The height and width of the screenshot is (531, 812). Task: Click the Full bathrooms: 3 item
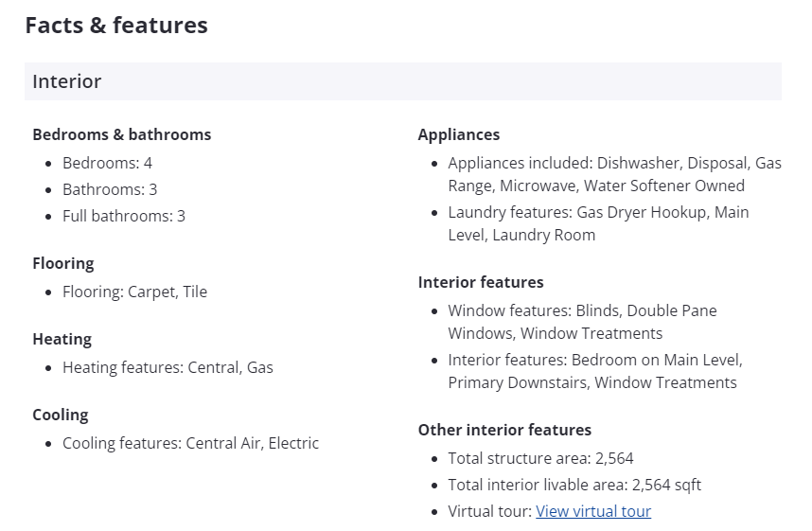pos(124,216)
